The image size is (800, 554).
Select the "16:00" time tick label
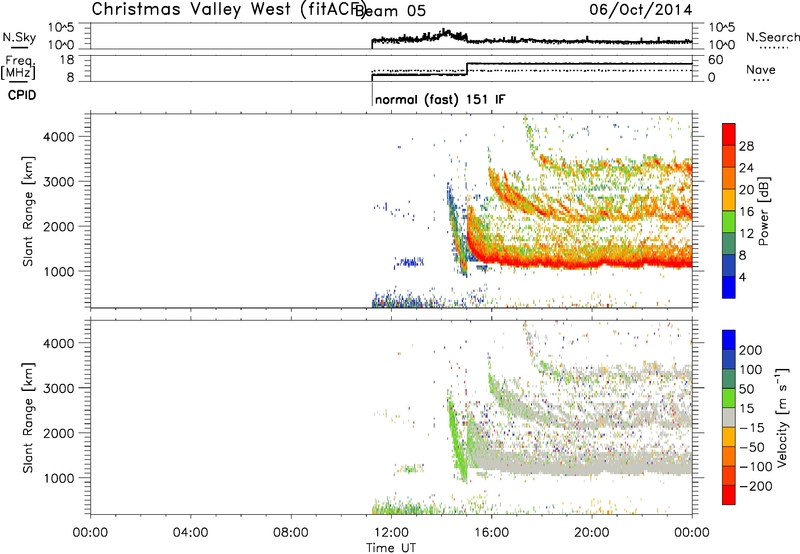[x=491, y=533]
